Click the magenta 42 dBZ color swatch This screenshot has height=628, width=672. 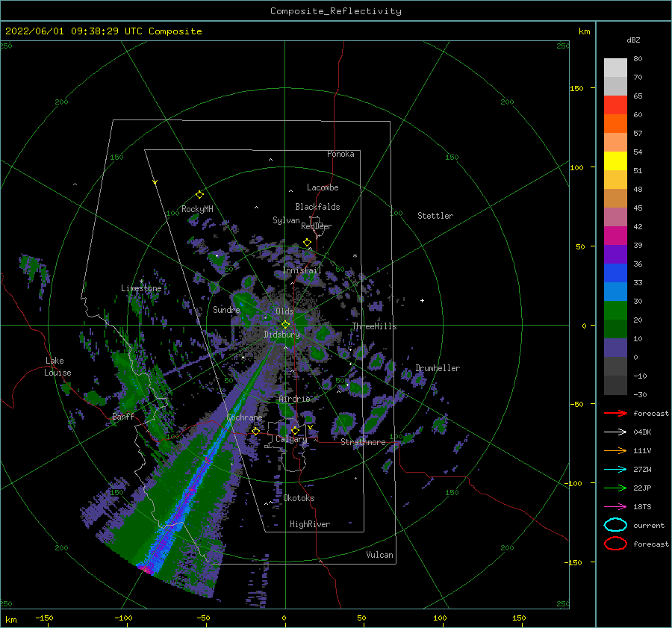(615, 236)
